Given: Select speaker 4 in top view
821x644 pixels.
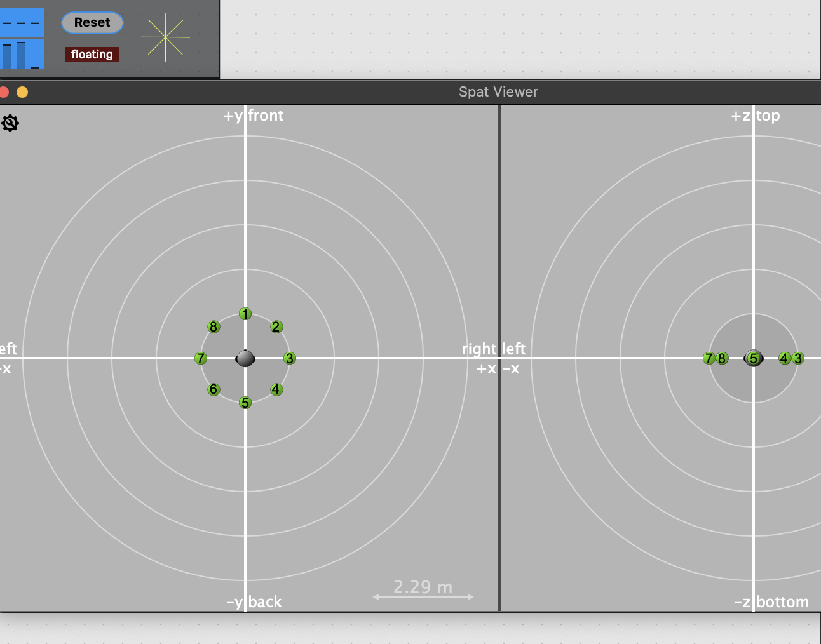Looking at the screenshot, I should coord(276,389).
